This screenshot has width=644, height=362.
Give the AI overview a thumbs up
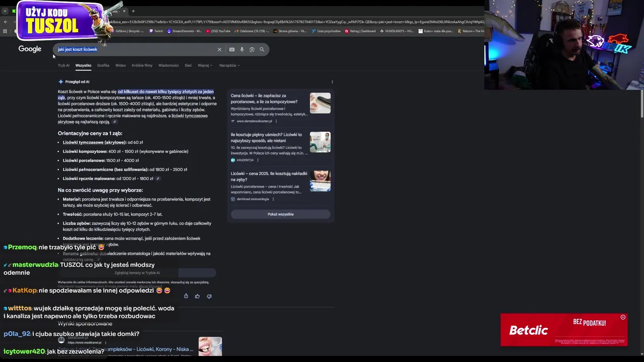click(197, 296)
